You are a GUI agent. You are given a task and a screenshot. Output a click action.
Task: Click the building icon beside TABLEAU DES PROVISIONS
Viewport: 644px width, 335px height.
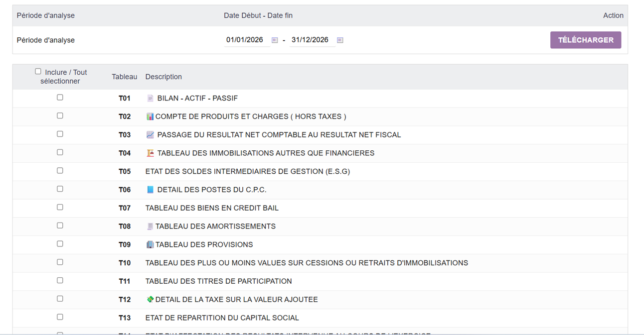point(150,244)
